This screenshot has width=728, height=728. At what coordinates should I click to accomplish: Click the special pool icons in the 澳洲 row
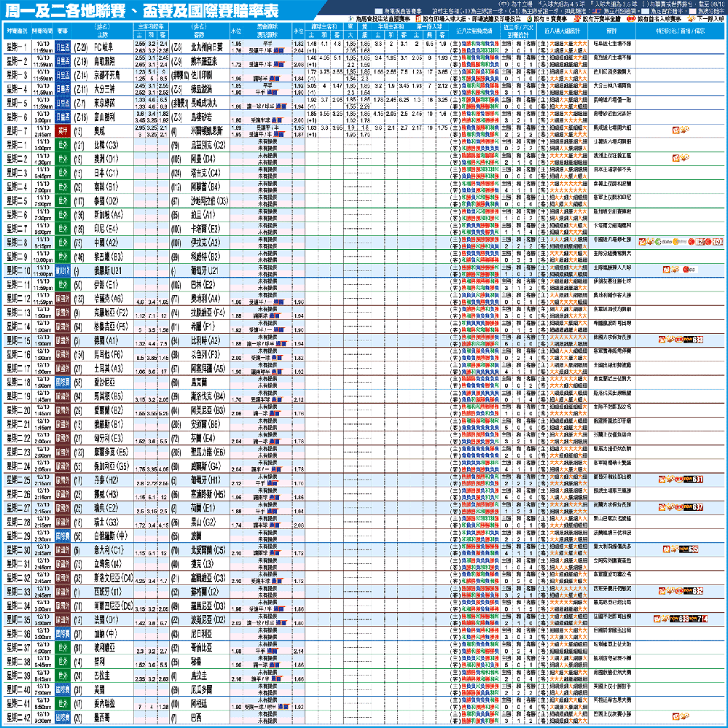[681, 158]
